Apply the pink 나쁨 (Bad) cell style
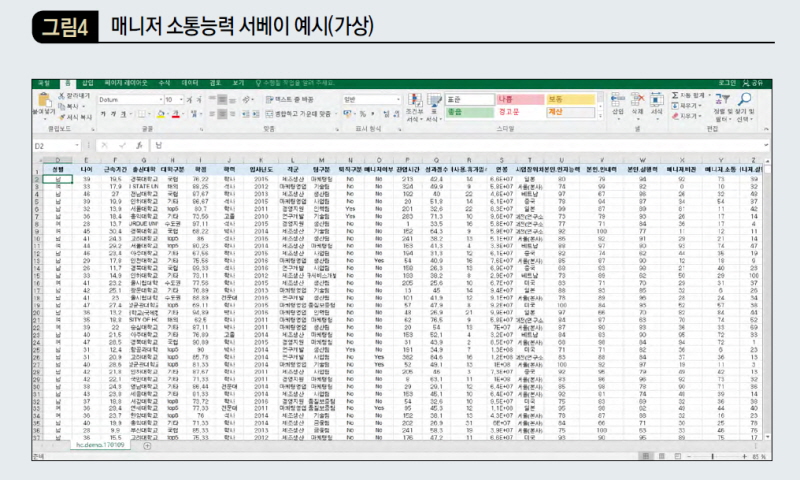 point(520,99)
